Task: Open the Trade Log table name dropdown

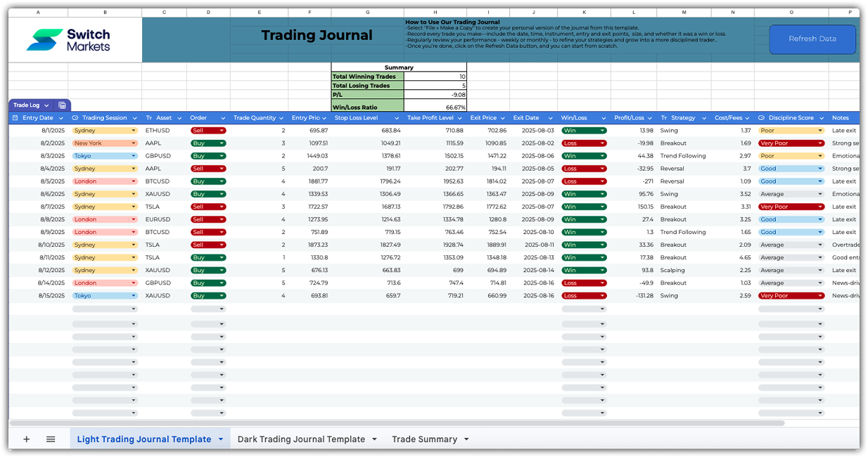Action: [x=46, y=105]
